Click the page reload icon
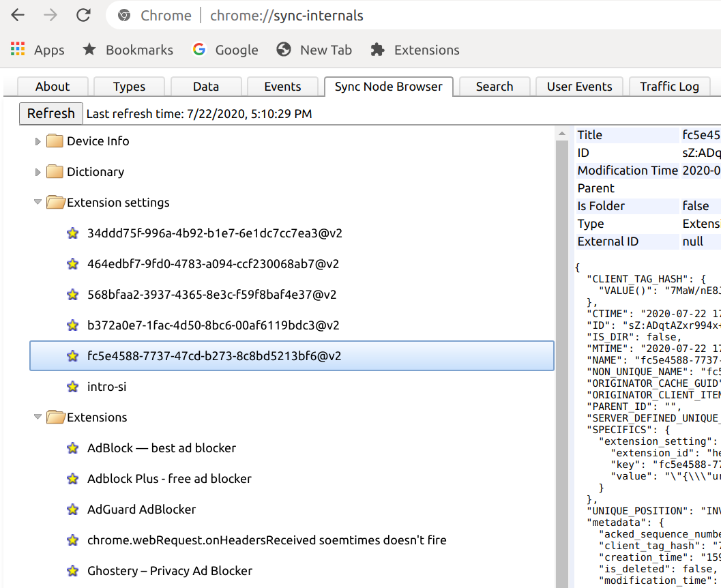The width and height of the screenshot is (721, 588). 83,15
